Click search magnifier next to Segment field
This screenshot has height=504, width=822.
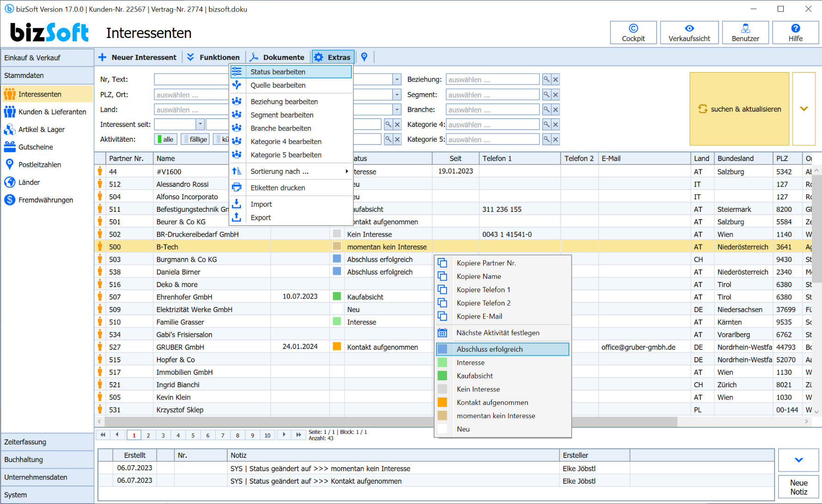[546, 95]
